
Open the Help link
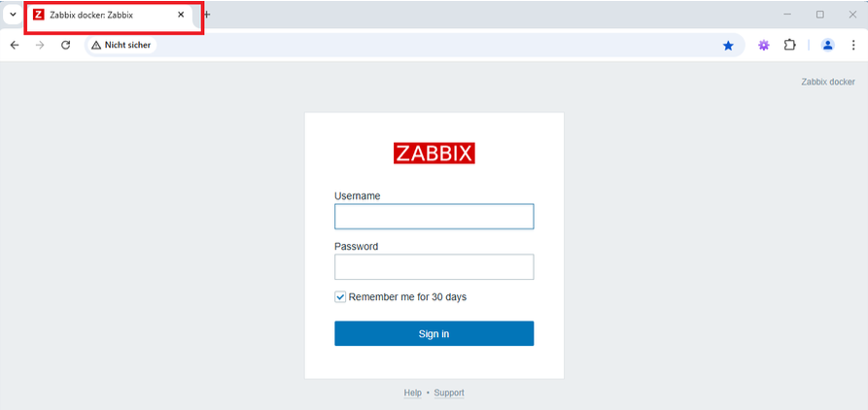(x=412, y=393)
